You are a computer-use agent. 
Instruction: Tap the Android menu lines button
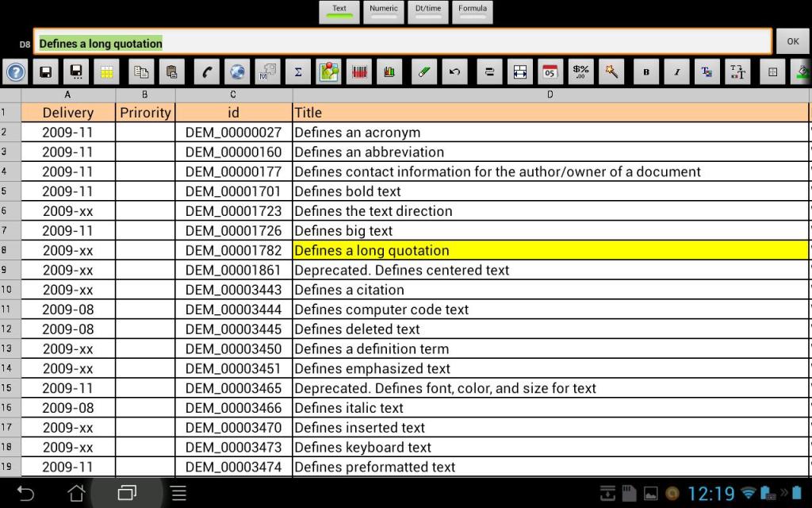point(178,493)
